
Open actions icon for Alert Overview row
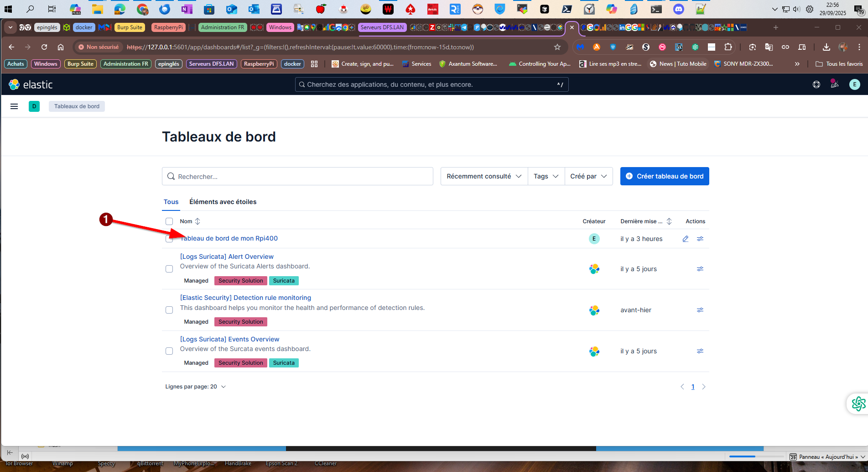tap(700, 269)
